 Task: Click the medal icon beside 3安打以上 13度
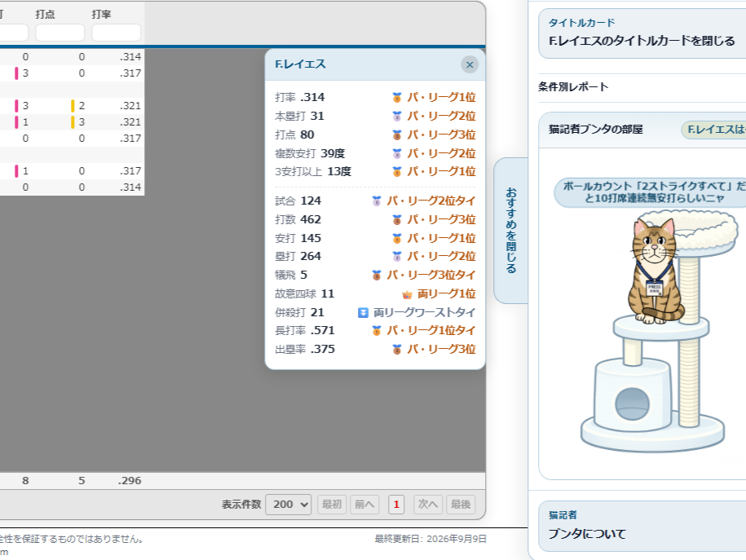pyautogui.click(x=397, y=172)
